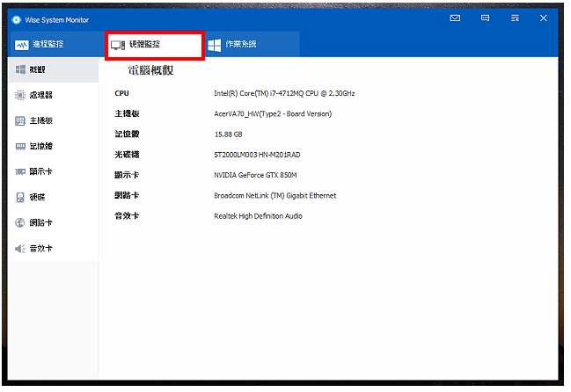Click the hard disk icon in sidebar

(20, 197)
